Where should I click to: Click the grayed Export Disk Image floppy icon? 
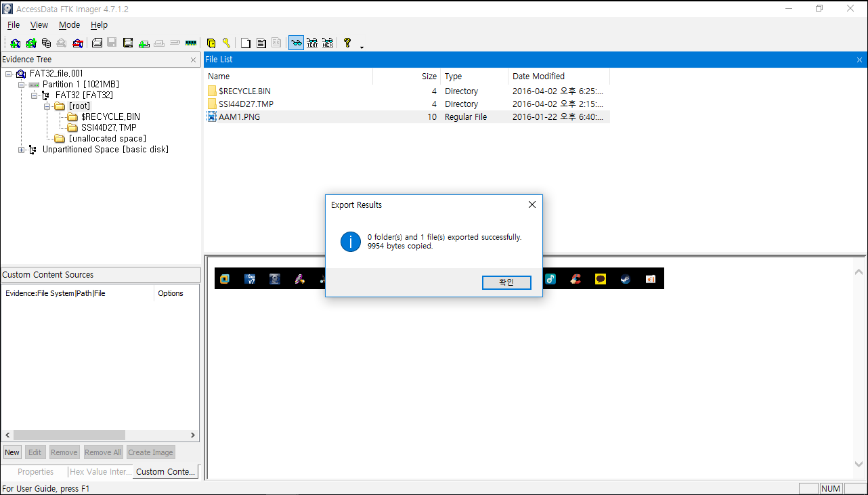(112, 43)
